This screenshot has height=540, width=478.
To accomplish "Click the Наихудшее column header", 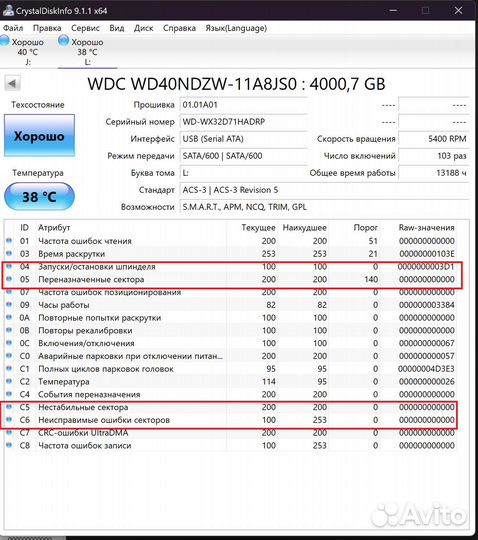I will (x=304, y=228).
